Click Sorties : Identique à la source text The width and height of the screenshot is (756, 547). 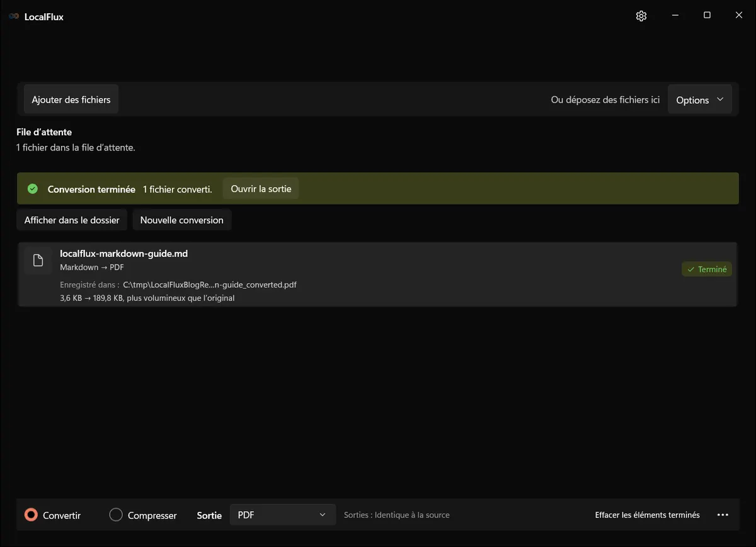click(x=397, y=515)
